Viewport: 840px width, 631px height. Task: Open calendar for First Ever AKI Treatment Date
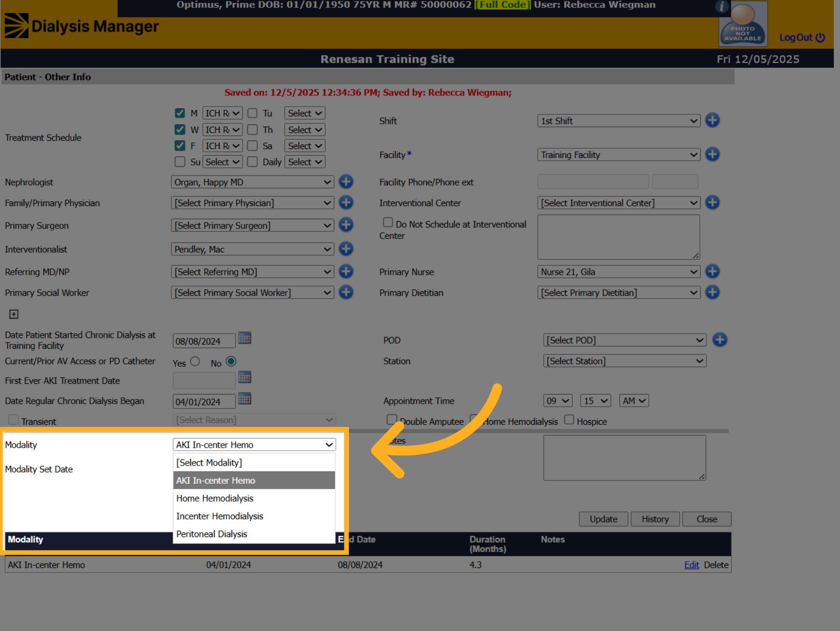244,377
